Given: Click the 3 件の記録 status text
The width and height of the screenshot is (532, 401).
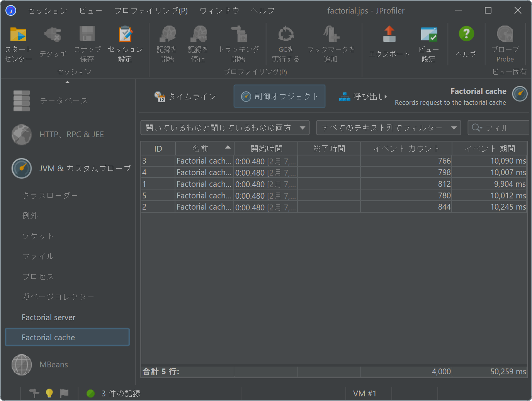Looking at the screenshot, I should click(x=121, y=393).
